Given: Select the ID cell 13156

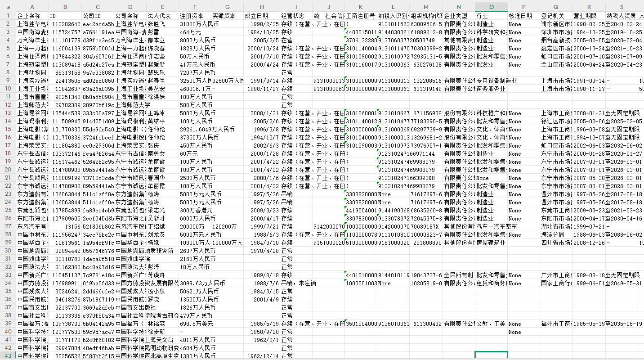Looking at the screenshot, I should (x=65, y=226).
